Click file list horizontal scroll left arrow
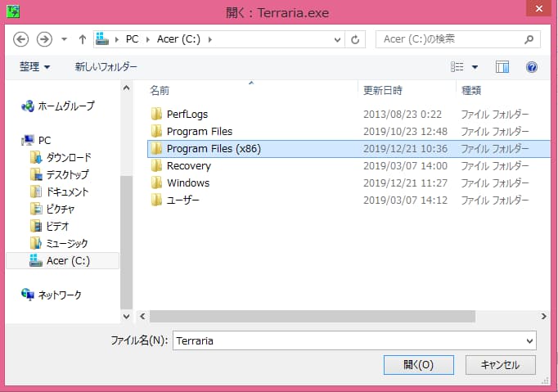Screen dimensions: 558x392 point(142,316)
